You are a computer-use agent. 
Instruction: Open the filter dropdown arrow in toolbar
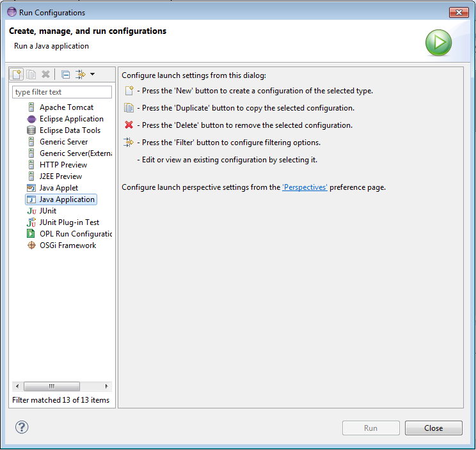(x=92, y=74)
